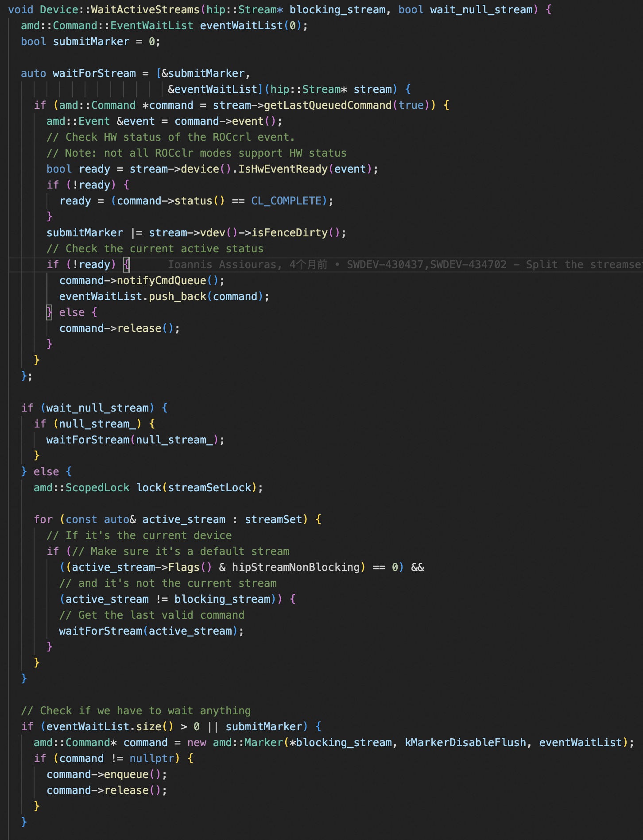This screenshot has width=643, height=840.
Task: Click the 'auto waitForStream' lambda declaration
Action: (x=78, y=73)
